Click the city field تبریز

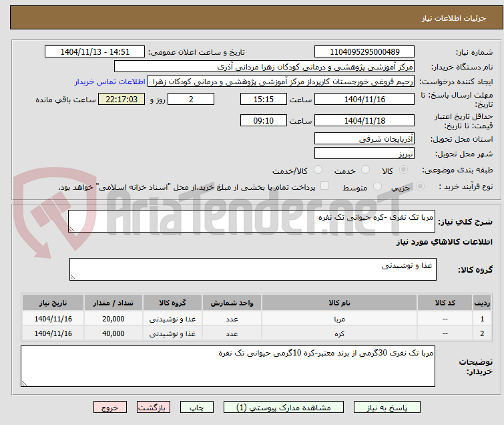click(x=364, y=154)
